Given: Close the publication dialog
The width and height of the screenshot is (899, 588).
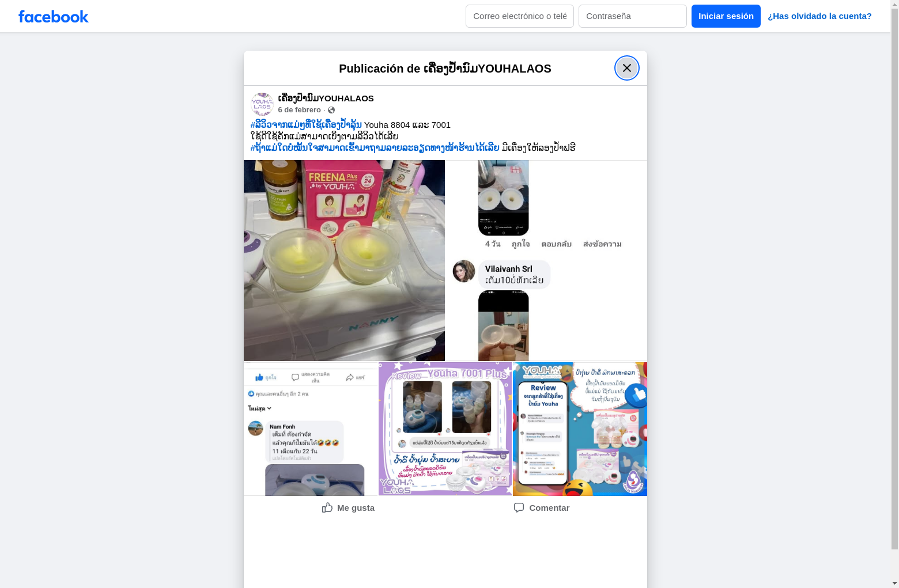Looking at the screenshot, I should 626,68.
